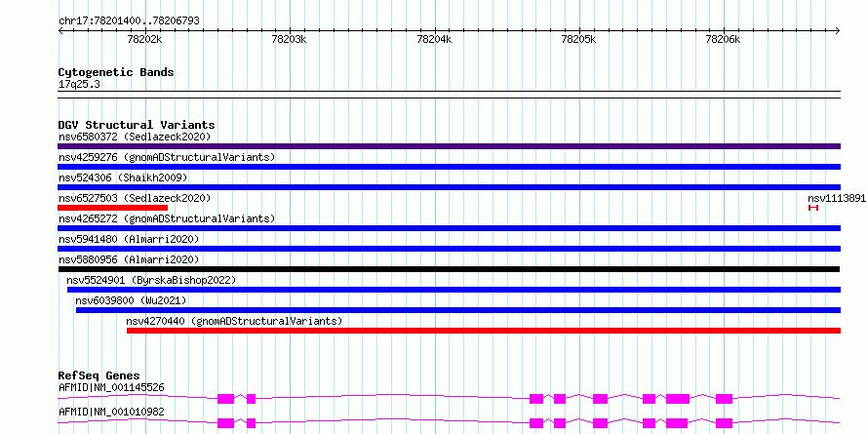This screenshot has width=868, height=434.
Task: Click the ruler's right arrow end
Action: coord(838,30)
